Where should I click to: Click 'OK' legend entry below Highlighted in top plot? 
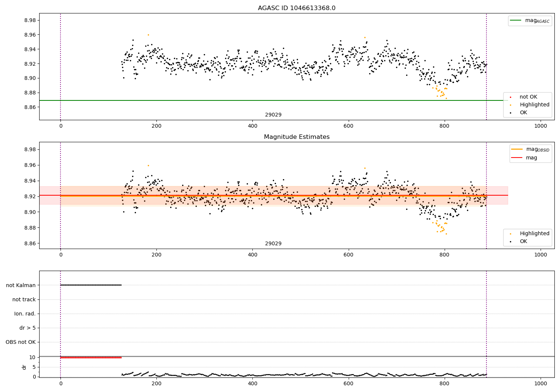pyautogui.click(x=523, y=113)
